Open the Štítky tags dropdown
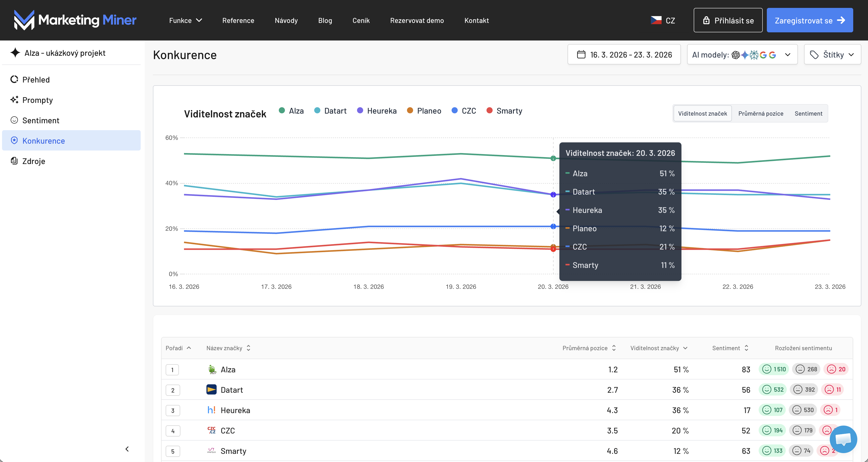 point(832,55)
